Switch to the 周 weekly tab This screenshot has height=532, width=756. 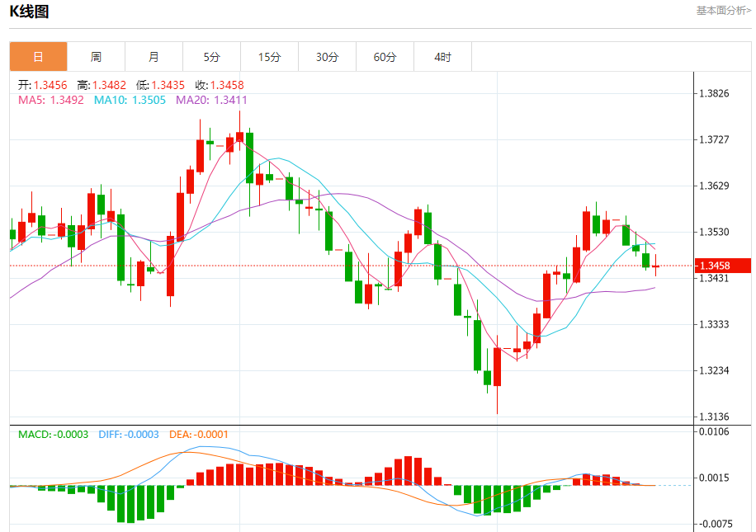(x=96, y=57)
